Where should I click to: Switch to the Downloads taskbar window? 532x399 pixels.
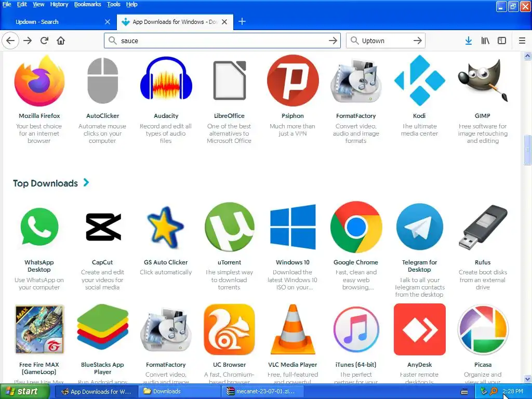179,392
